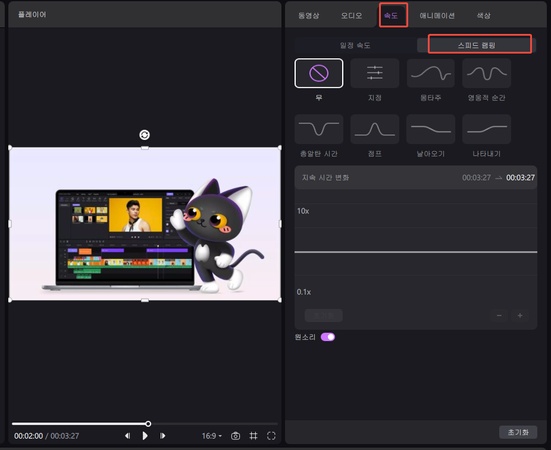551x450 pixels.
Task: Click the top-left corner resize handle of preview
Action: [x=10, y=148]
